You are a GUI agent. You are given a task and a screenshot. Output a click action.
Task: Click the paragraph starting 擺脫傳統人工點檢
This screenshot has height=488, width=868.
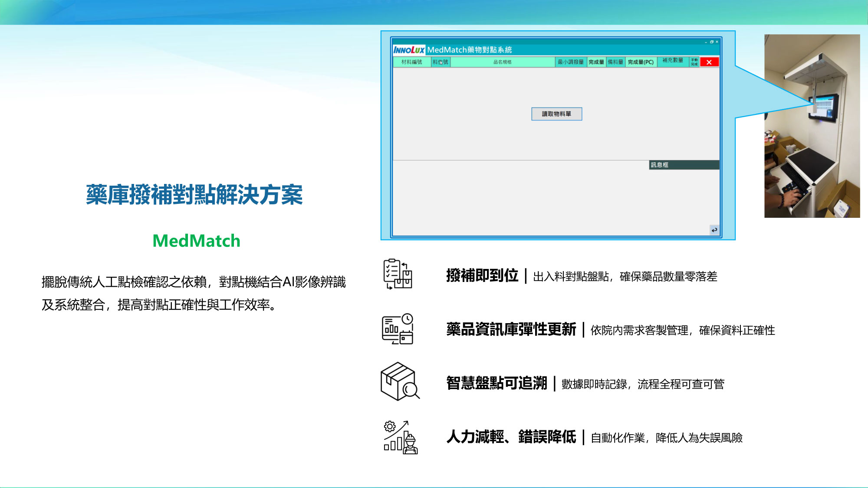(194, 293)
